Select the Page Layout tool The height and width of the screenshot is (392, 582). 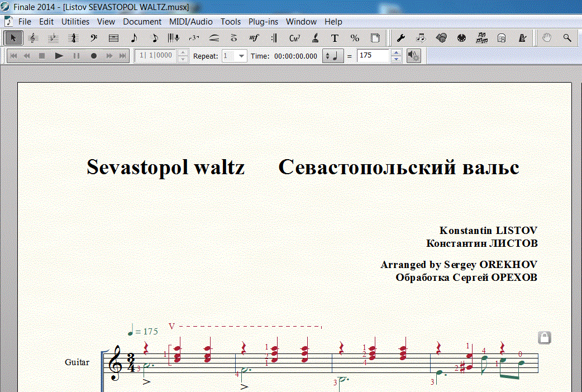coord(375,38)
